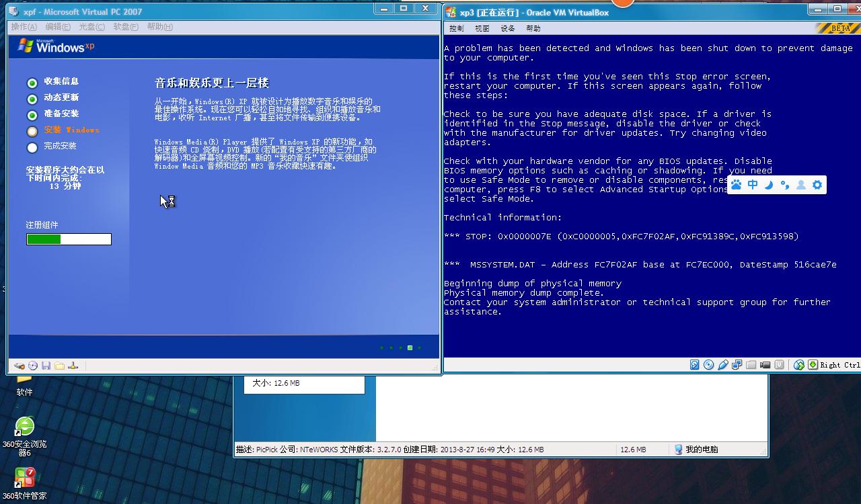Click the floppy disk icon in Virtual PC status bar
861x504 pixels.
point(46,366)
